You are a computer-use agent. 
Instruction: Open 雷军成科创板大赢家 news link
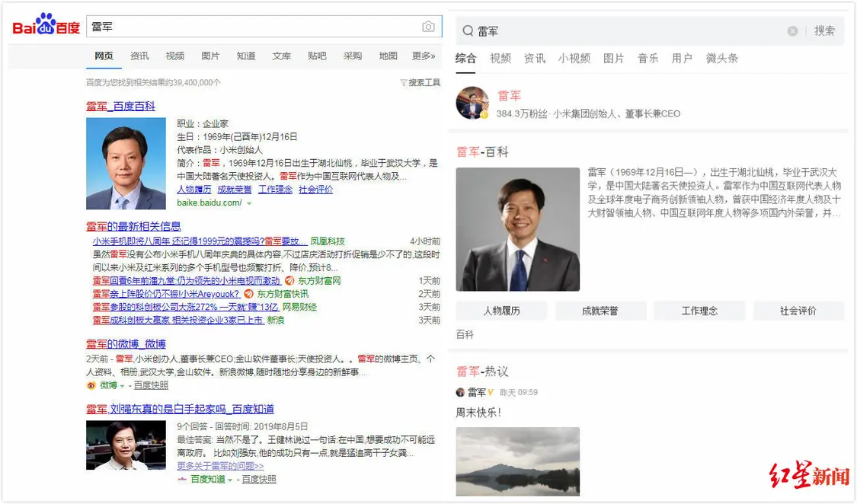point(177,320)
